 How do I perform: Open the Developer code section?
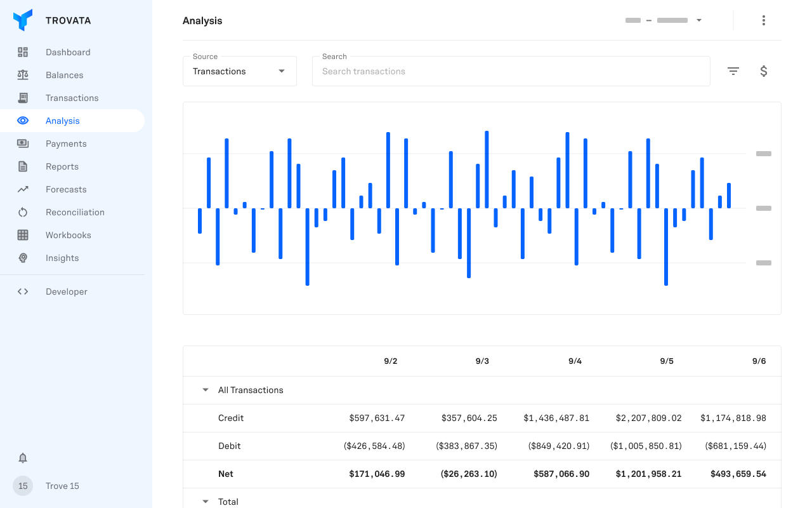coord(23,291)
